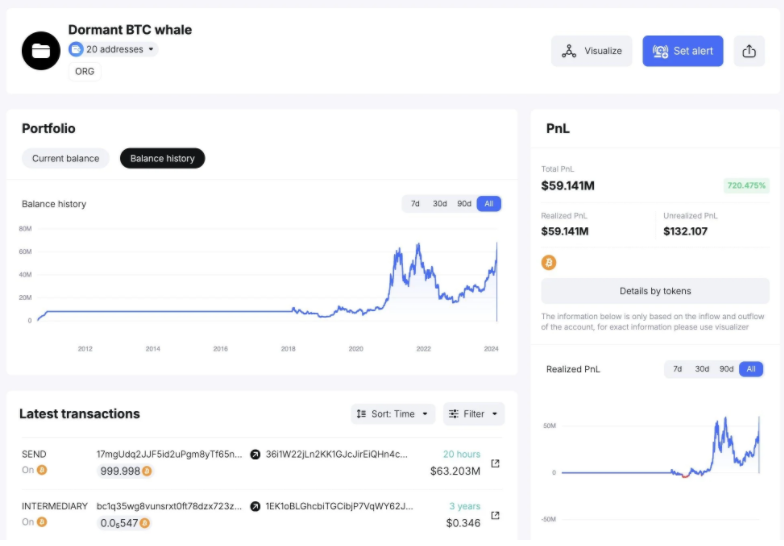This screenshot has height=546, width=784.
Task: Click the share export icon button
Action: tap(749, 51)
